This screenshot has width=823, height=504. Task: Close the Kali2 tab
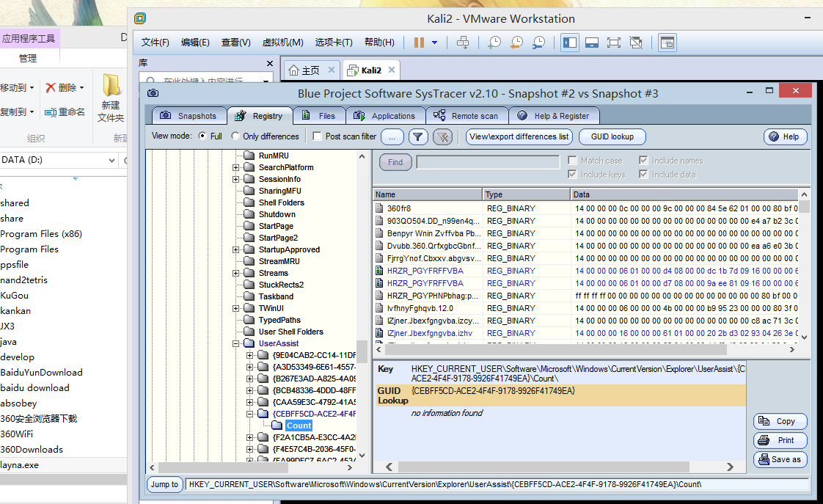[392, 70]
